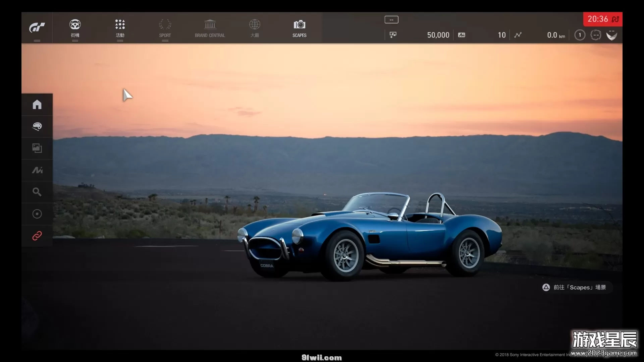Open the photo gallery icon
The width and height of the screenshot is (644, 362).
click(x=37, y=148)
